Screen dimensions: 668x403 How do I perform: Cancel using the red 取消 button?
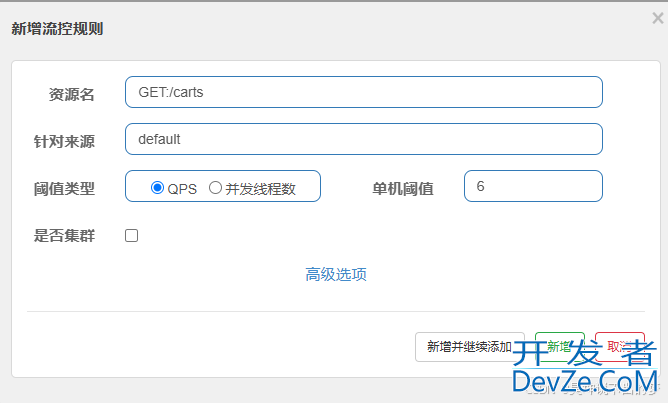(x=619, y=347)
